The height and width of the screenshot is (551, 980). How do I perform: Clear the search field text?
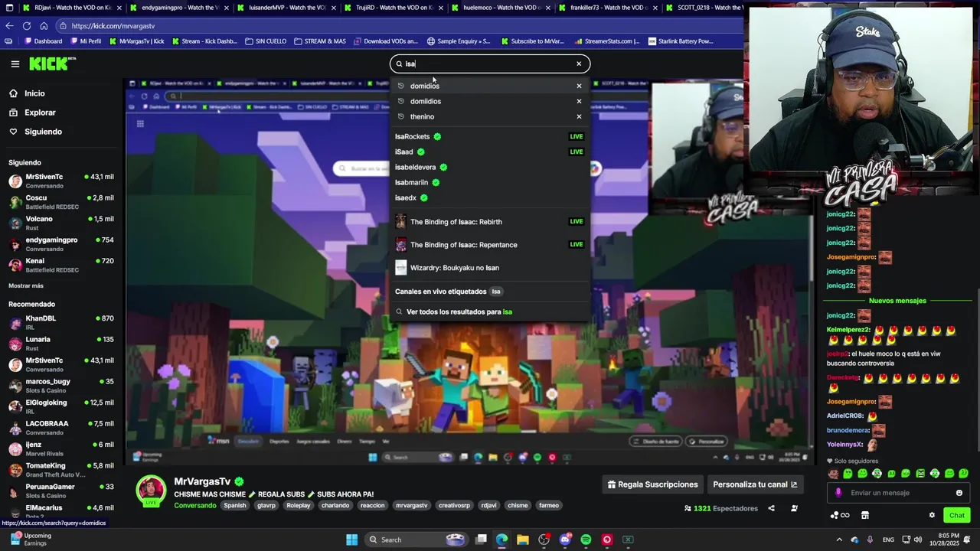[x=579, y=64]
